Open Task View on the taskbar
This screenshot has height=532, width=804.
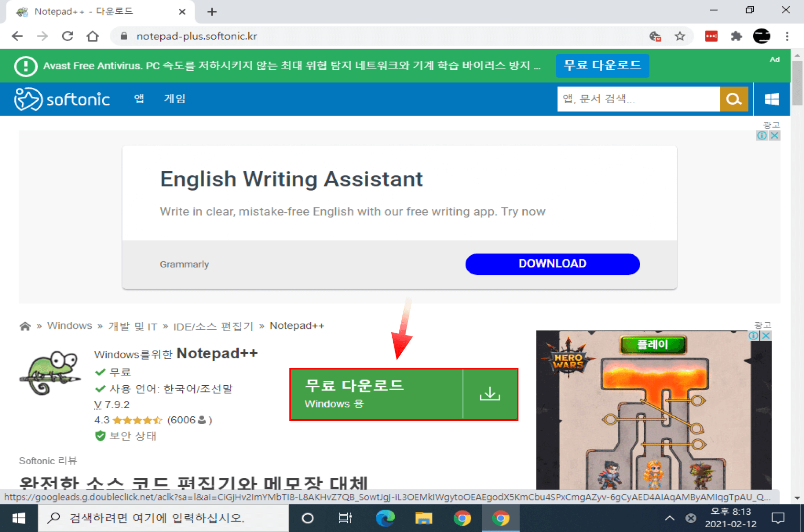[345, 518]
